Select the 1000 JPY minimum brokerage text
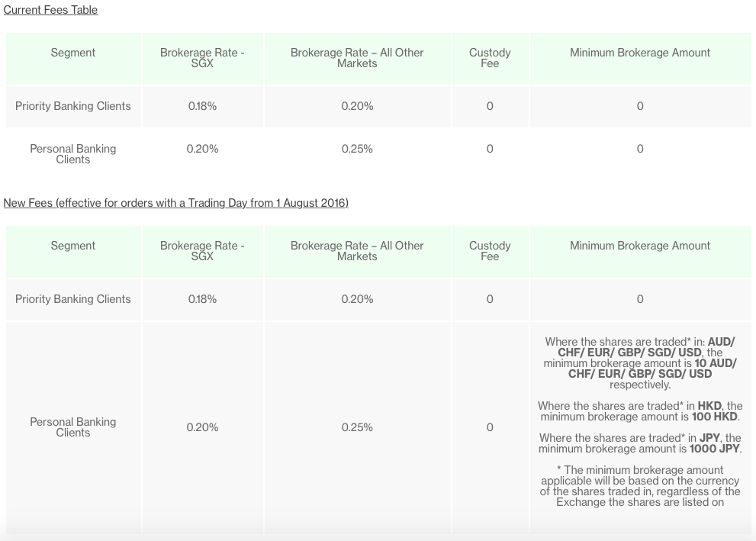Viewport: 756px width, 541px height. coord(714,449)
